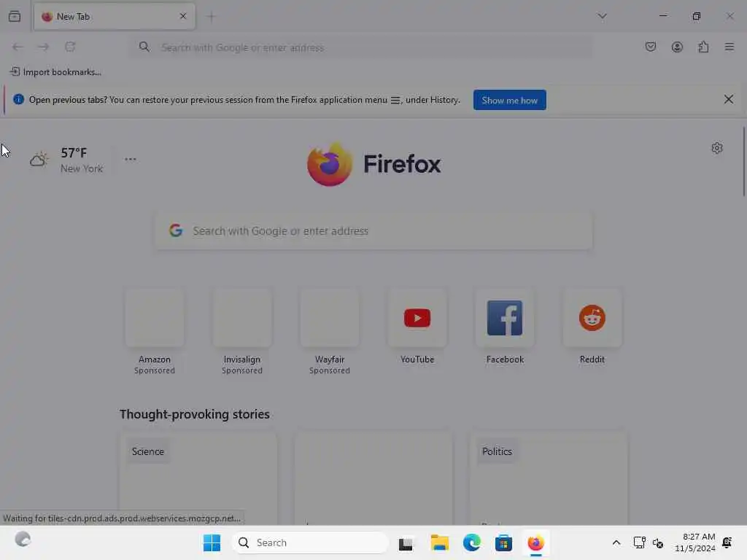
Task: Open Firefox View tab overview icon
Action: point(15,16)
